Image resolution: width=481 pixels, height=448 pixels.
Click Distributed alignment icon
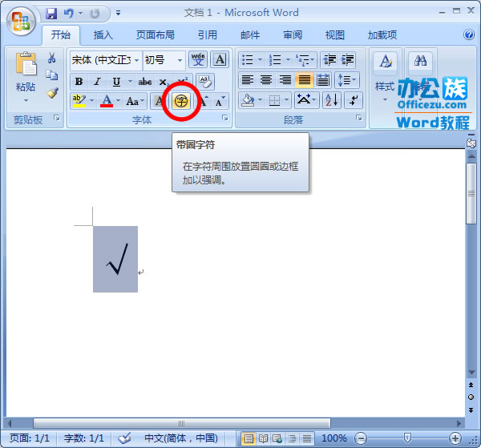coord(323,80)
